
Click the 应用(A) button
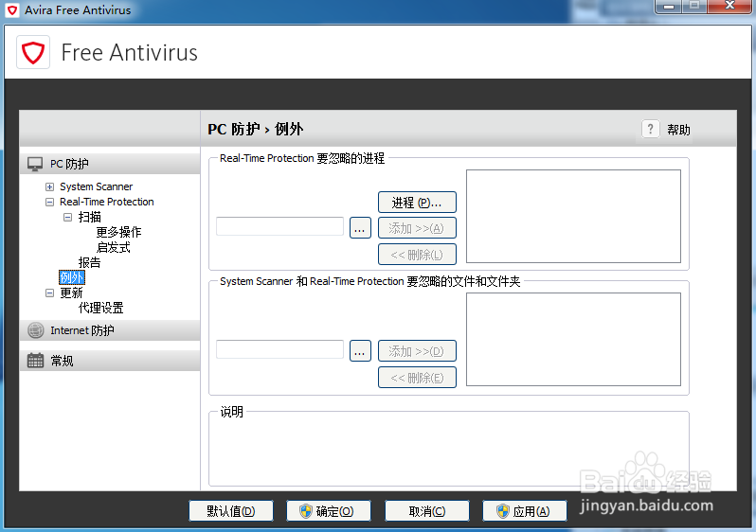click(525, 511)
